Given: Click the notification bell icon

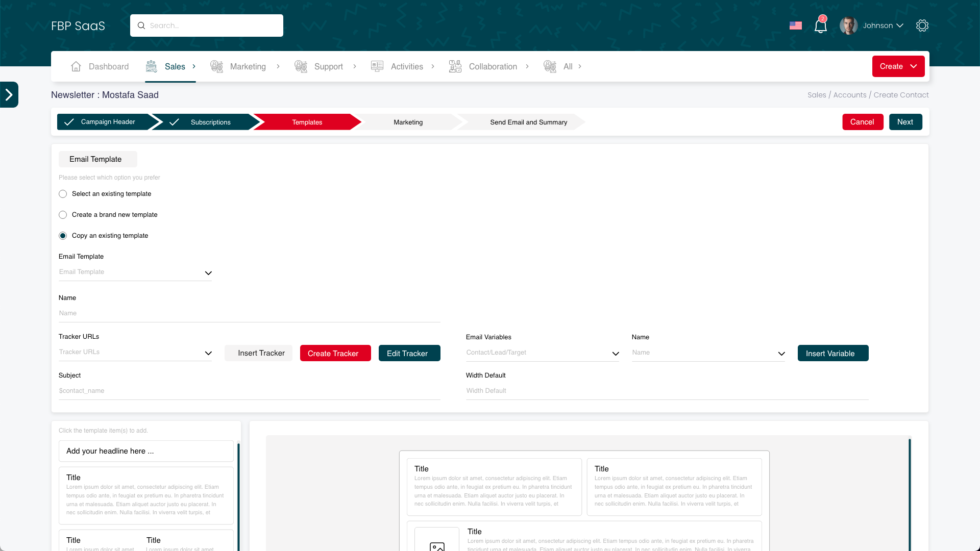Looking at the screenshot, I should [820, 26].
